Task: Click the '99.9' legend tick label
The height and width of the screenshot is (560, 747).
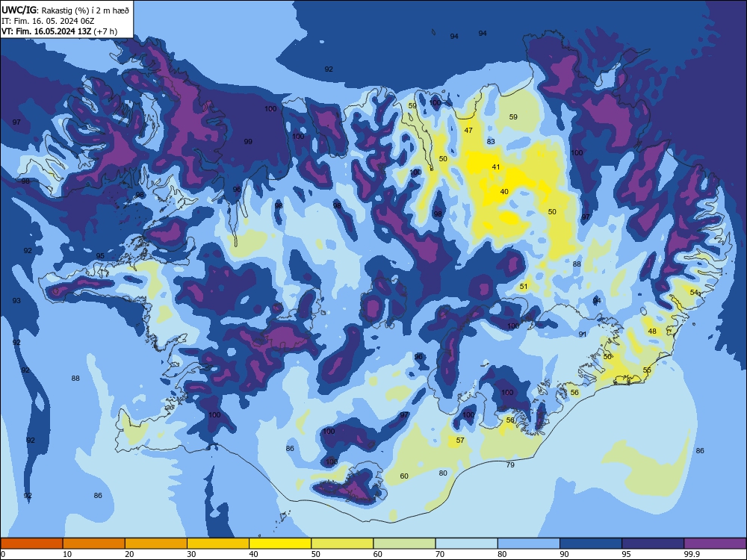Action: pos(692,554)
